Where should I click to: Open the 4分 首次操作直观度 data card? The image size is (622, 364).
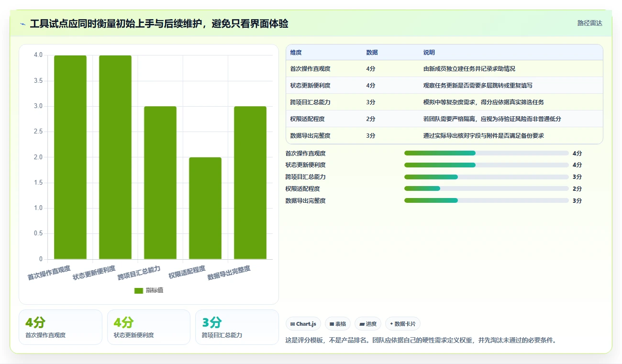60,327
